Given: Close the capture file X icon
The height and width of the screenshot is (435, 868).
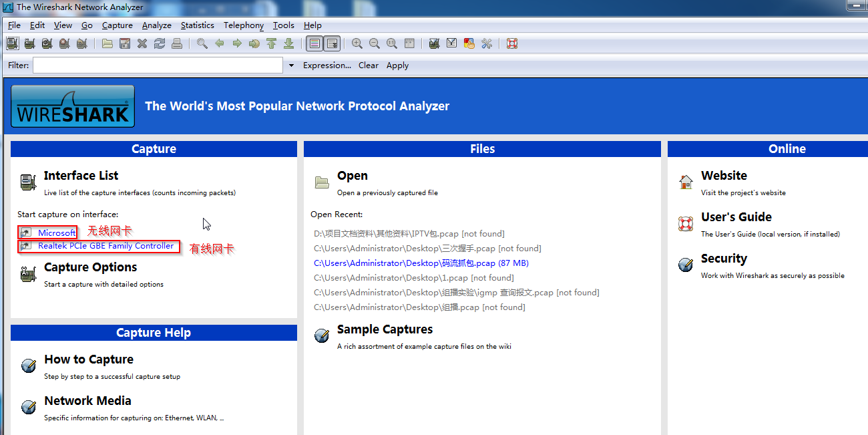Looking at the screenshot, I should coord(142,43).
